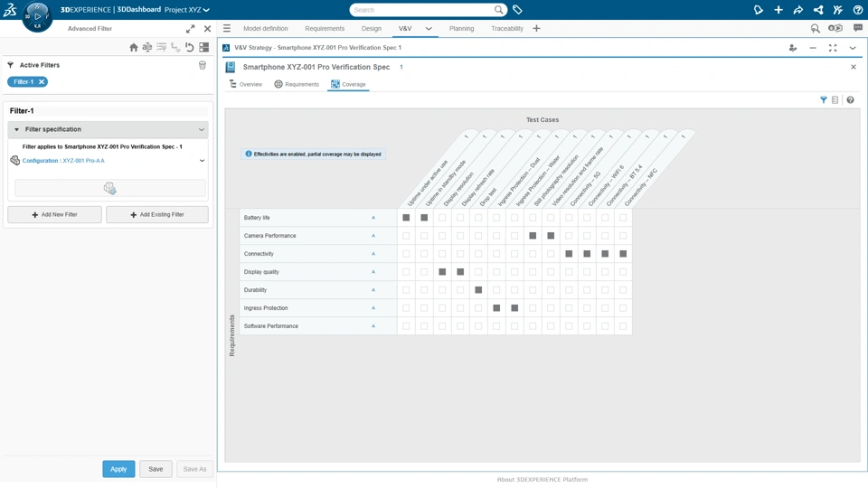The height and width of the screenshot is (488, 868).
Task: Open the hamburger menu left of dashboard tabs
Action: tap(227, 28)
